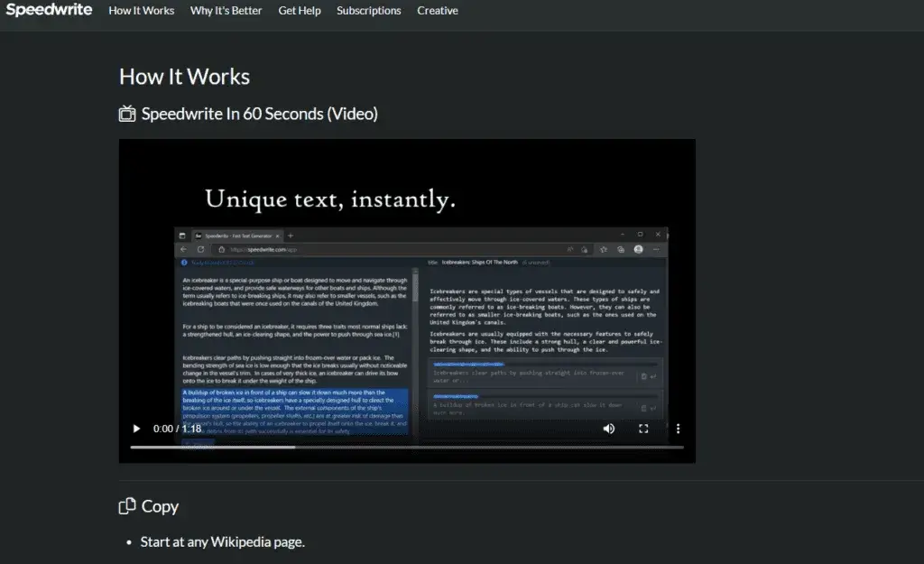Image resolution: width=924 pixels, height=564 pixels.
Task: Play the Speedwrite video
Action: pyautogui.click(x=137, y=429)
